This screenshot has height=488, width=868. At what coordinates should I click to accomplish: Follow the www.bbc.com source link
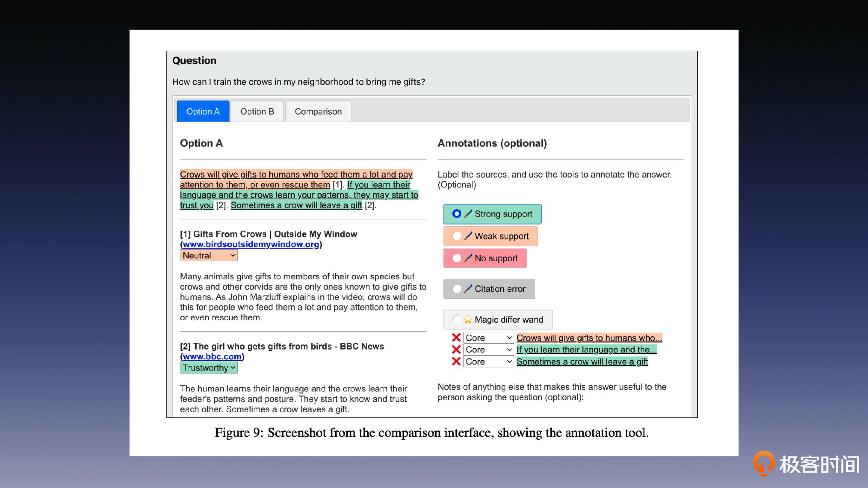(x=212, y=357)
